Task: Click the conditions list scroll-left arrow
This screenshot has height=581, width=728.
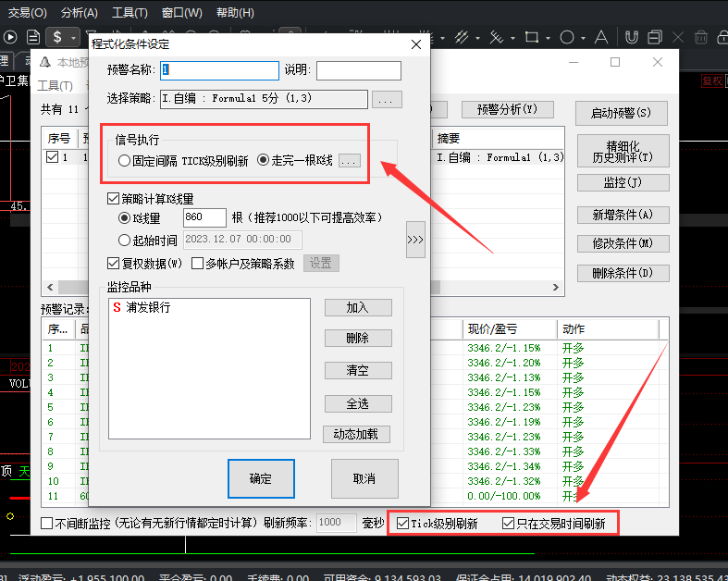Action: (x=50, y=287)
